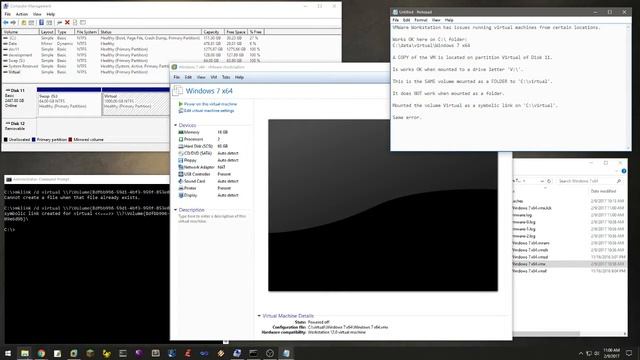Collapse the Virtual Machine Details section
The height and width of the screenshot is (360, 640).
[x=259, y=316]
